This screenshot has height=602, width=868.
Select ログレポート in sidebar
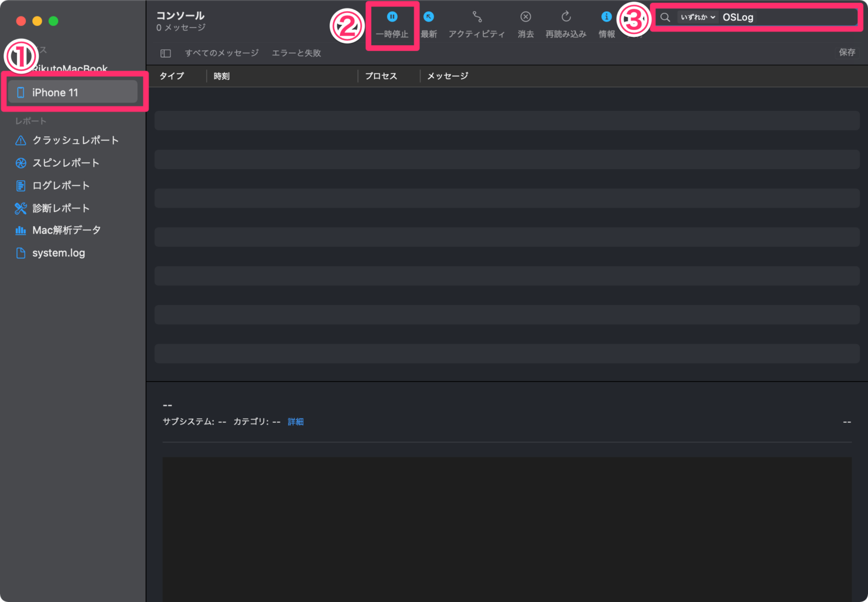point(61,185)
